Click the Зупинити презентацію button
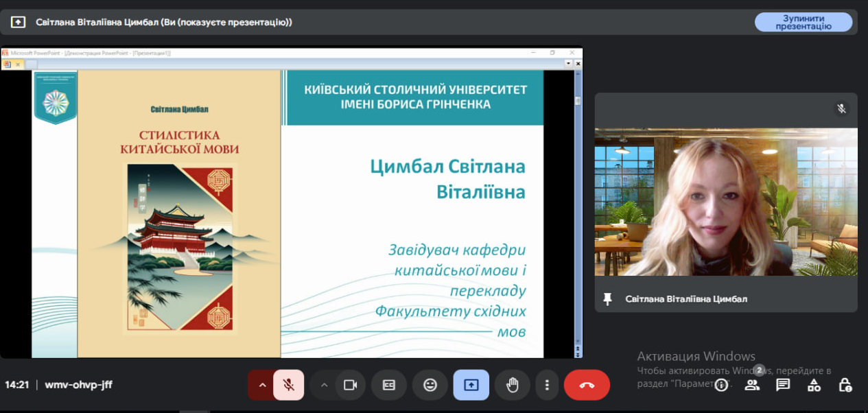 click(804, 22)
